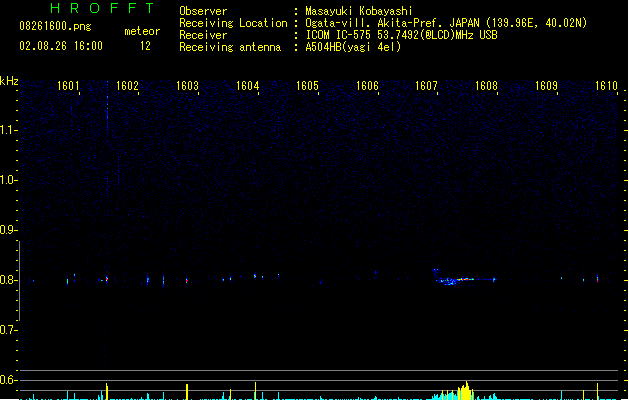Select observer name Masayuki Kobayashi
The width and height of the screenshot is (629, 400).
359,11
